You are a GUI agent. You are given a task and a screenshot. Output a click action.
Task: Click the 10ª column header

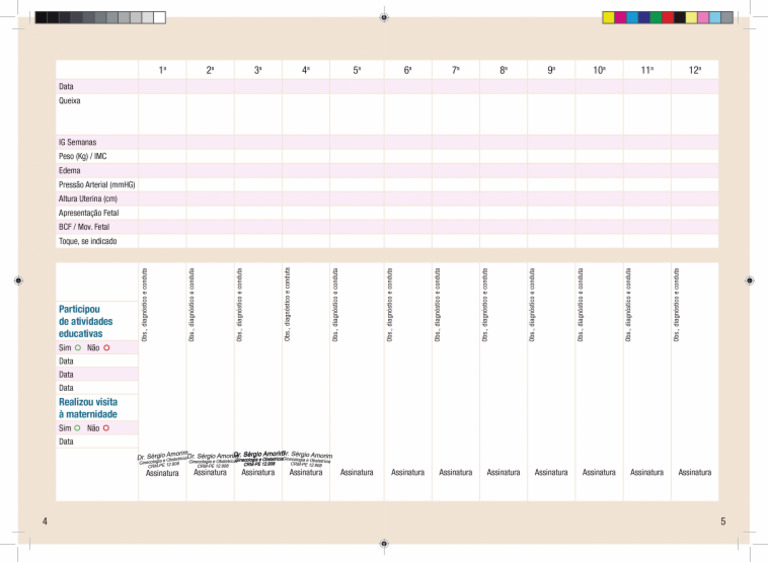(600, 70)
